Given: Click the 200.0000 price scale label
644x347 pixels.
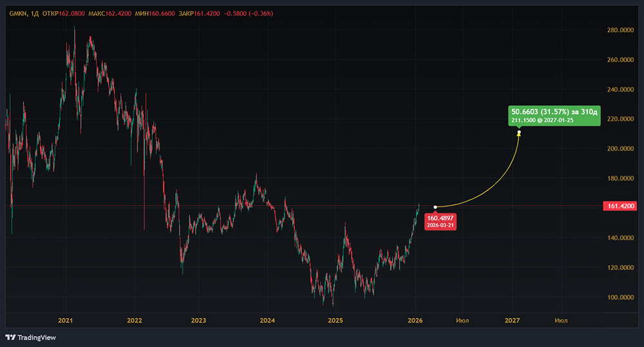Looking at the screenshot, I should 620,149.
